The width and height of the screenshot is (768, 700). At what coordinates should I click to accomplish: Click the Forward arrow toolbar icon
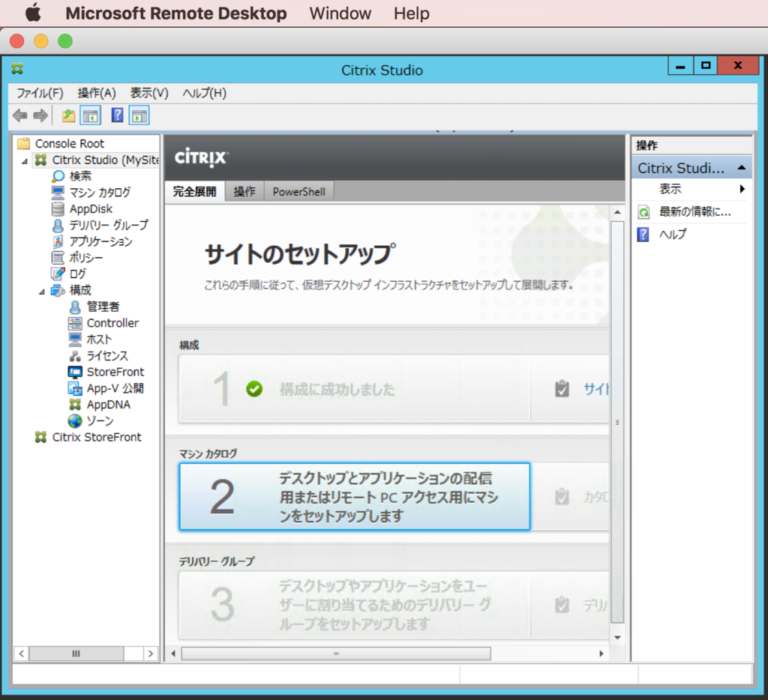40,116
